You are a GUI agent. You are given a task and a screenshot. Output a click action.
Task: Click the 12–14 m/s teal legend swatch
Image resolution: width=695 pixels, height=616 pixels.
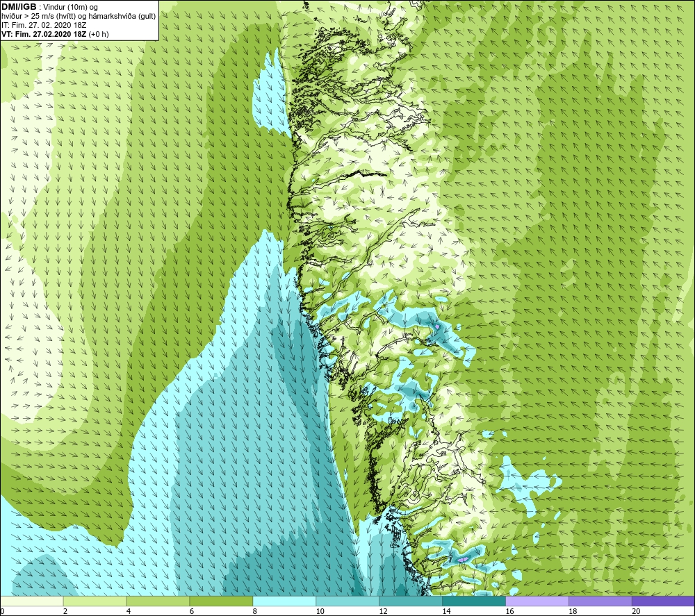tap(411, 601)
